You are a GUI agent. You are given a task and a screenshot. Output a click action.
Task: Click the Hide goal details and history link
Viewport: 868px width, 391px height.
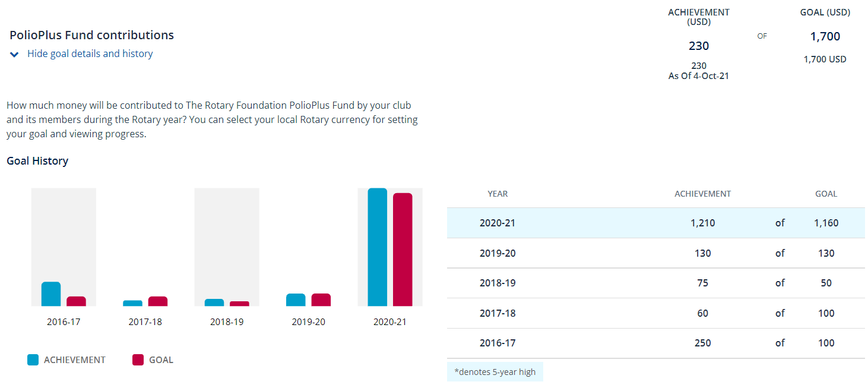[90, 53]
